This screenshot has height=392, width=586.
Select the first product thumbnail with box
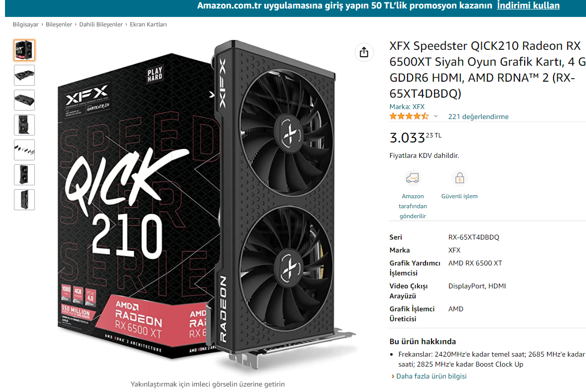24,50
